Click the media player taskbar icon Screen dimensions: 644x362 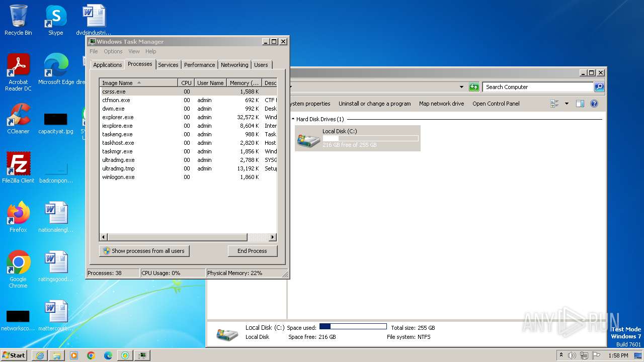click(74, 355)
